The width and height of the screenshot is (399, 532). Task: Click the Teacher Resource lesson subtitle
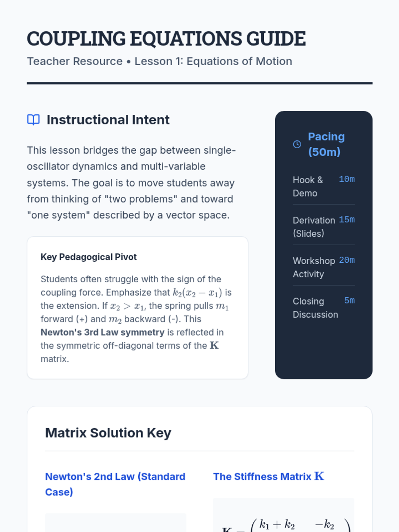160,61
